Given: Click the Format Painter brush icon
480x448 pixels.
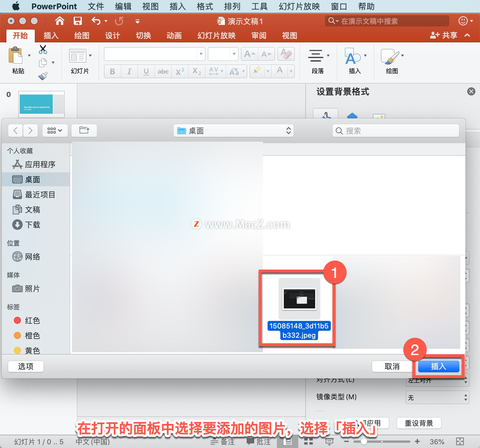Looking at the screenshot, I should (x=43, y=76).
